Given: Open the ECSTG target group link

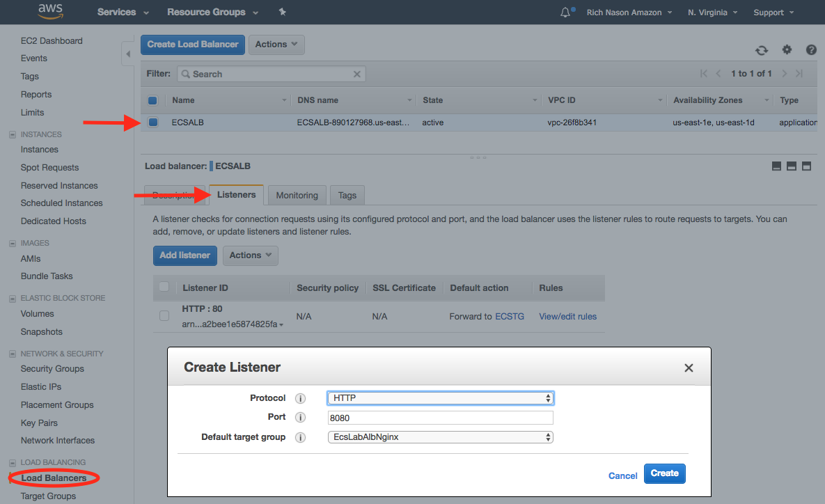Looking at the screenshot, I should point(510,316).
